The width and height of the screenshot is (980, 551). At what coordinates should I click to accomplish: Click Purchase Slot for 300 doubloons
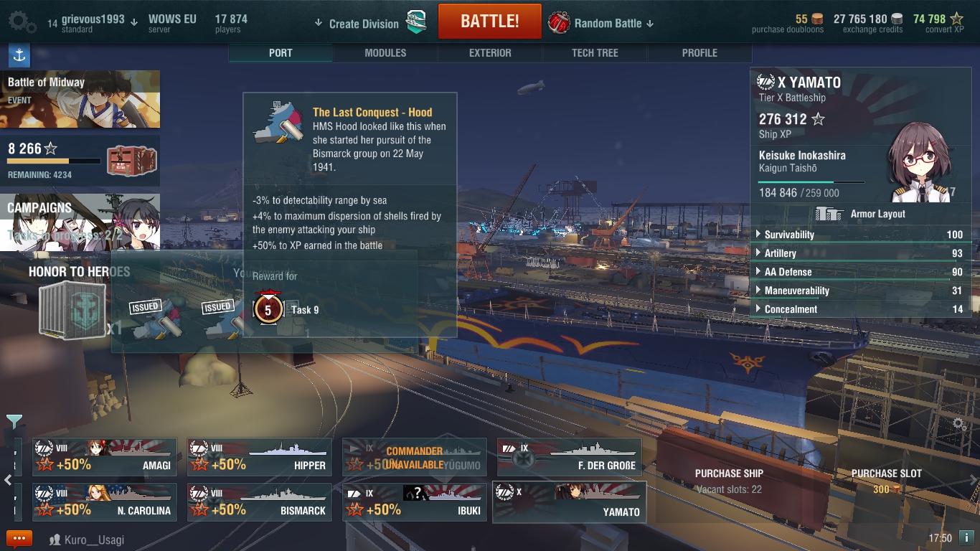pyautogui.click(x=886, y=481)
